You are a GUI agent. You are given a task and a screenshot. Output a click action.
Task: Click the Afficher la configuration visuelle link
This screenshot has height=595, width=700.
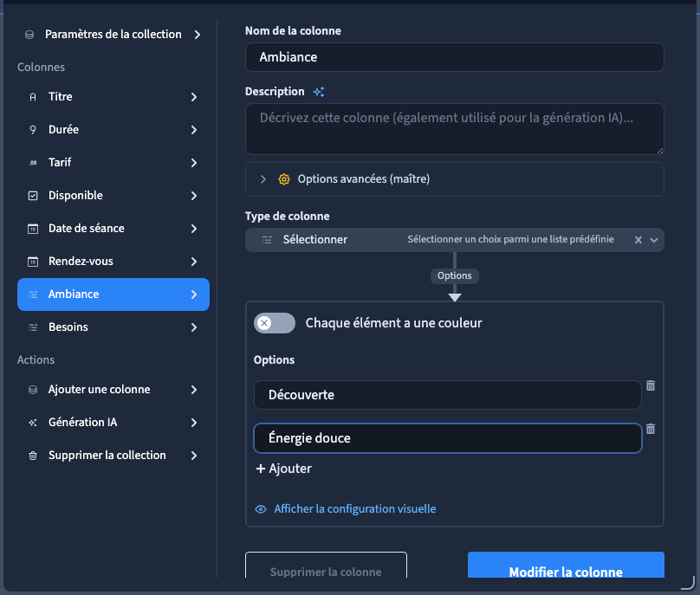pyautogui.click(x=355, y=509)
